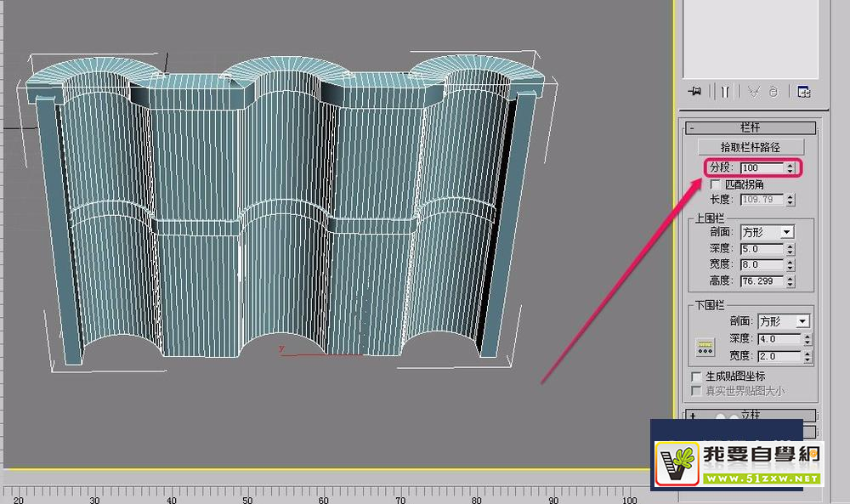This screenshot has height=504, width=850.
Task: Click the 深度 spinner down arrow
Action: click(x=789, y=252)
